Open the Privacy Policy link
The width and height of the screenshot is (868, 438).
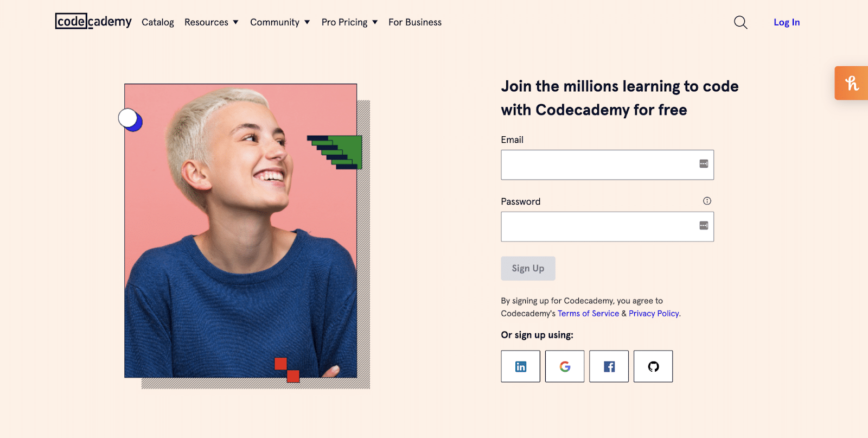[653, 313]
